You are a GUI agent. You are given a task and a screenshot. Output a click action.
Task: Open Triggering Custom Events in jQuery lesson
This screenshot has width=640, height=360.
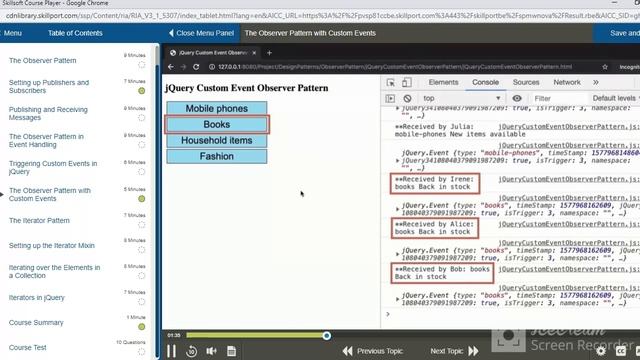tap(53, 167)
